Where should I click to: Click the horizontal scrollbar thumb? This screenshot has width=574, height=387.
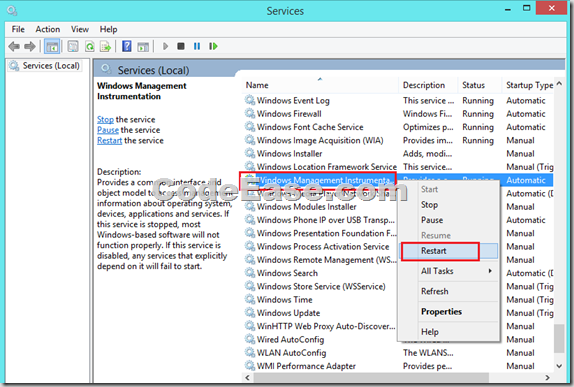(x=371, y=377)
